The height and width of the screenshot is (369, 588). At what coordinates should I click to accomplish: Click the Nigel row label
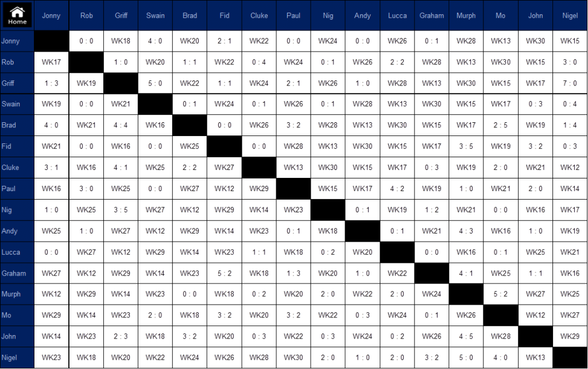point(17,358)
